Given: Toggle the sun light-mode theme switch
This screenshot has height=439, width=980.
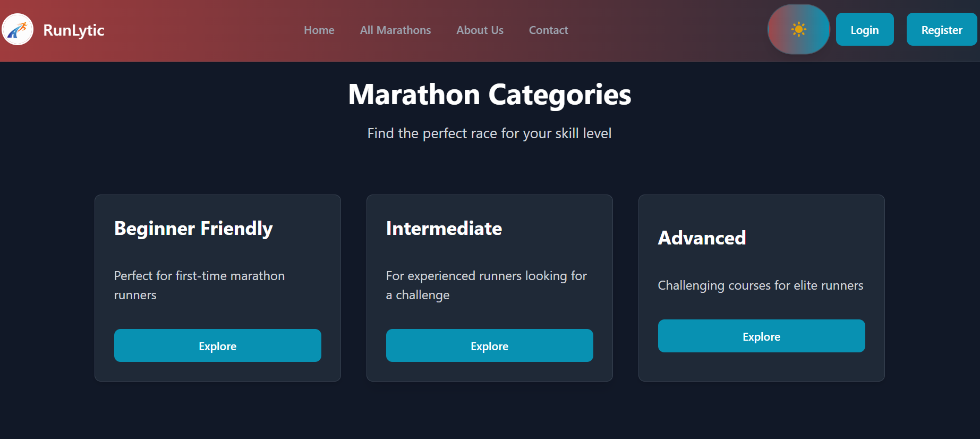Looking at the screenshot, I should coord(798,29).
